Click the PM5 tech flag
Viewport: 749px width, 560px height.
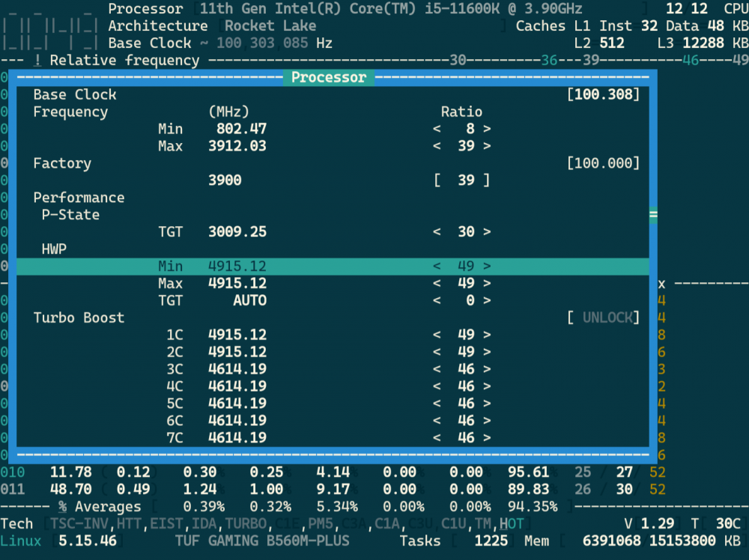coord(321,524)
